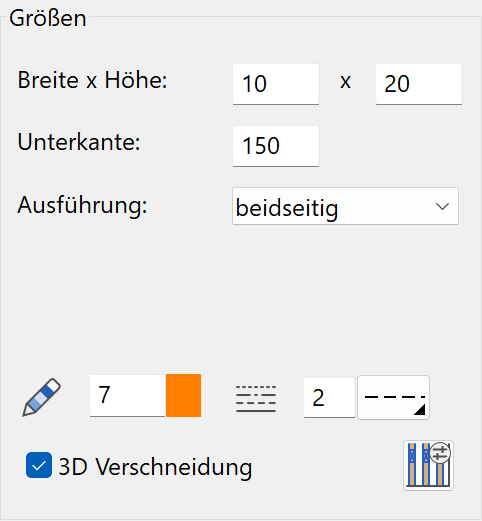The width and height of the screenshot is (482, 521).
Task: Open the wall intersection settings icon
Action: click(x=428, y=465)
